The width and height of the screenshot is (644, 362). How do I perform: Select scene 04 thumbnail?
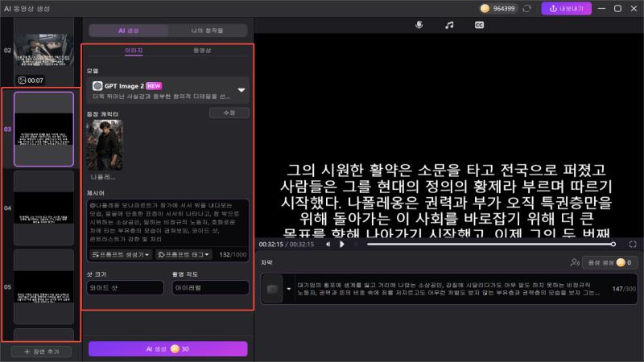coord(44,208)
